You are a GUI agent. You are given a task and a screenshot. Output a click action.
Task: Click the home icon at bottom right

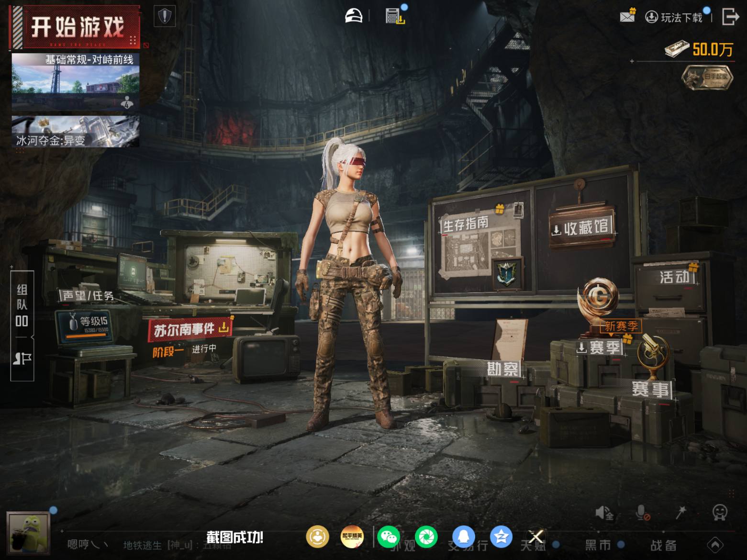tap(715, 545)
